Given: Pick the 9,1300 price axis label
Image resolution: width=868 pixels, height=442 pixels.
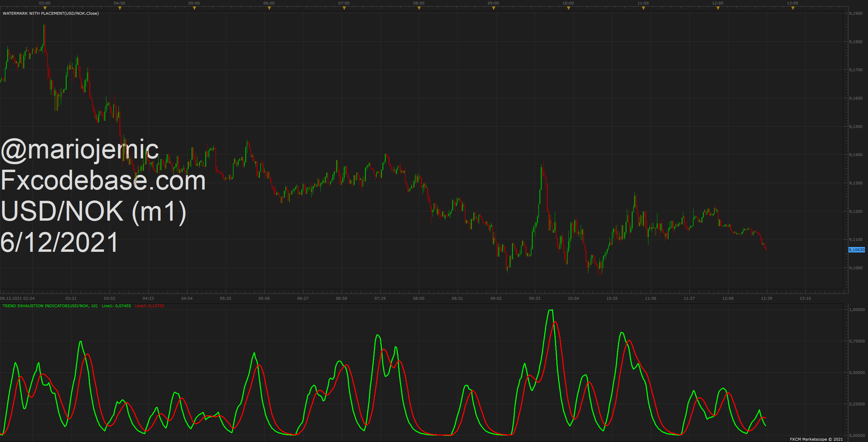Looking at the screenshot, I should tap(856, 183).
